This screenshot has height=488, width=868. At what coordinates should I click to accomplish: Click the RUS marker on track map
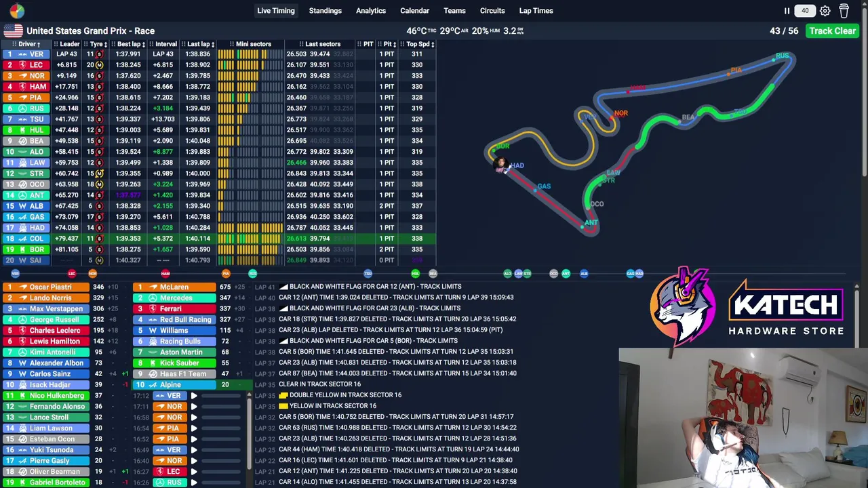click(783, 56)
